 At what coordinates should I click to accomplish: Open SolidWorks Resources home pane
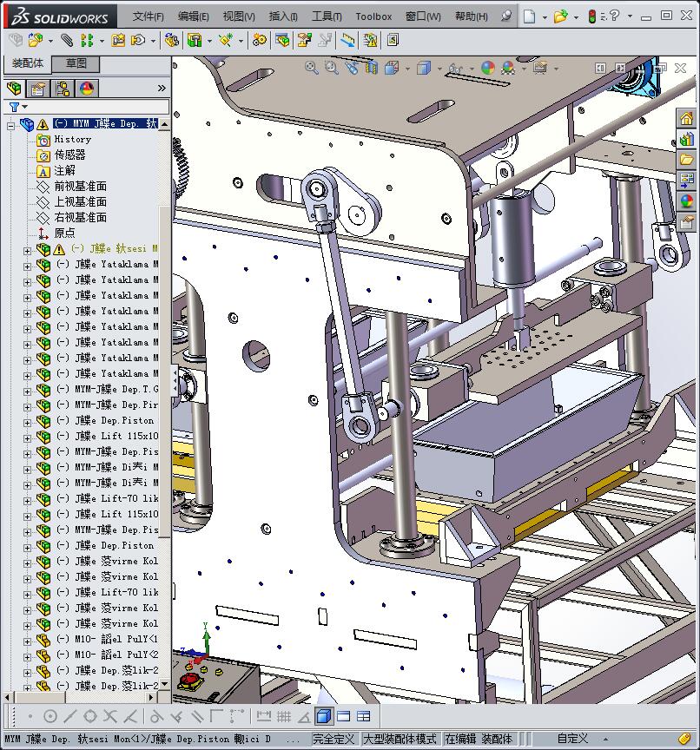[x=686, y=118]
